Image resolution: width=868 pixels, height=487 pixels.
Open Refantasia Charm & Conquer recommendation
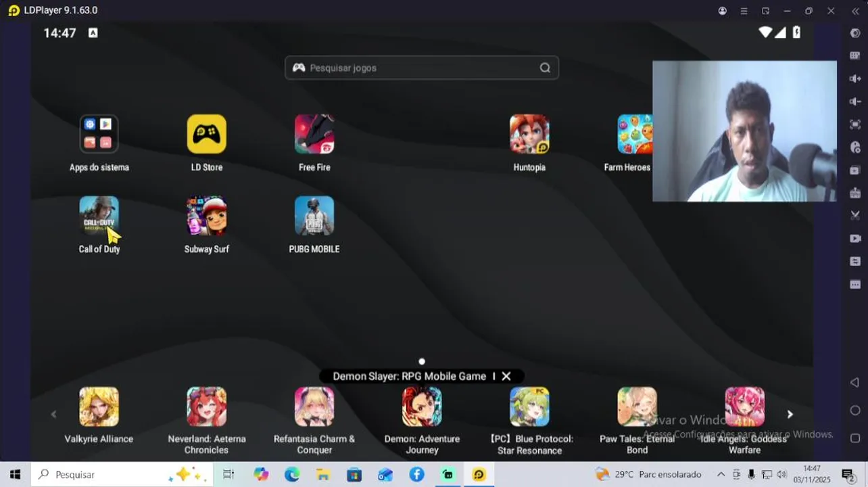coord(314,407)
